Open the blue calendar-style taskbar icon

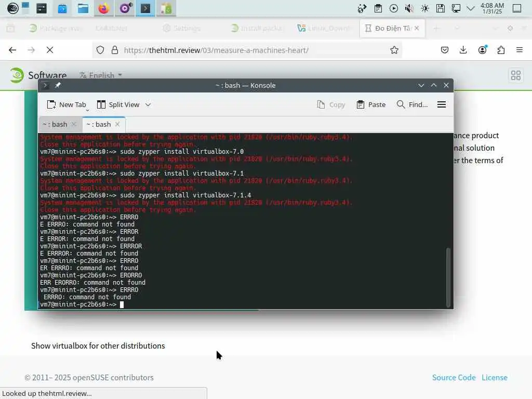(62, 8)
